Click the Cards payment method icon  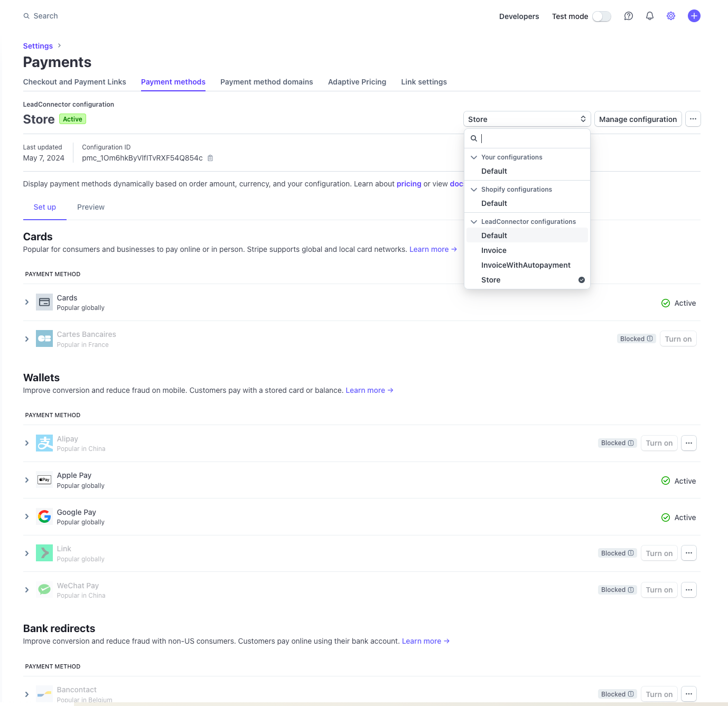pyautogui.click(x=44, y=302)
